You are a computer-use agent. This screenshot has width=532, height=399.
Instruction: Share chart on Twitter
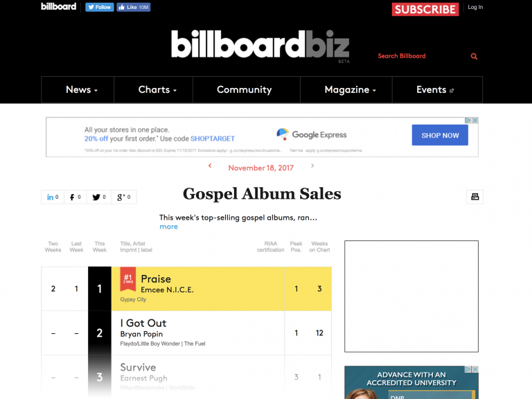pos(99,197)
